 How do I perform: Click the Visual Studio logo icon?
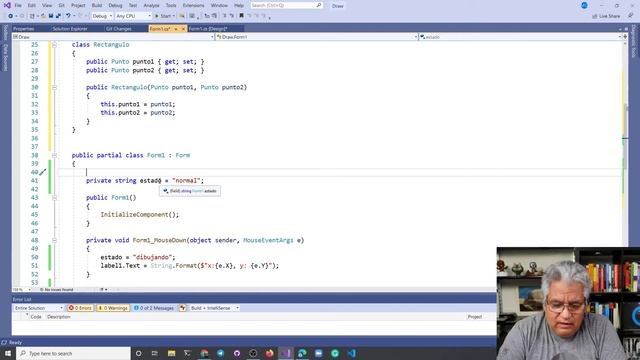(x=7, y=5)
